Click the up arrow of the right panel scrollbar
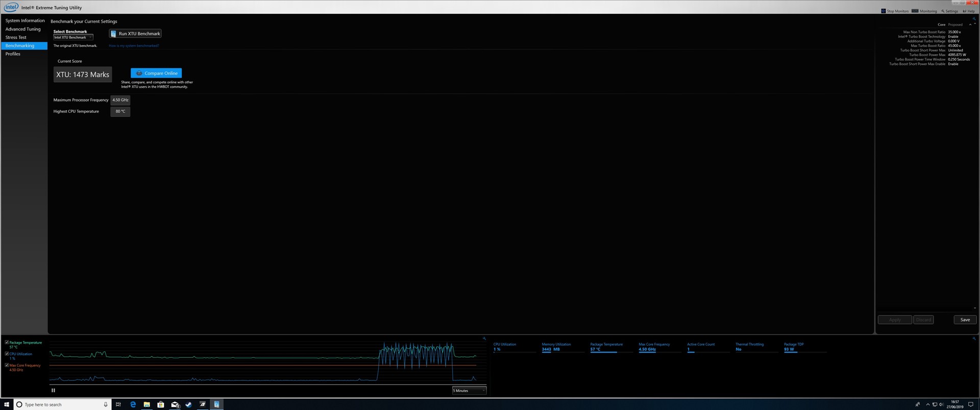Screen dimensions: 980x410 coord(975,24)
